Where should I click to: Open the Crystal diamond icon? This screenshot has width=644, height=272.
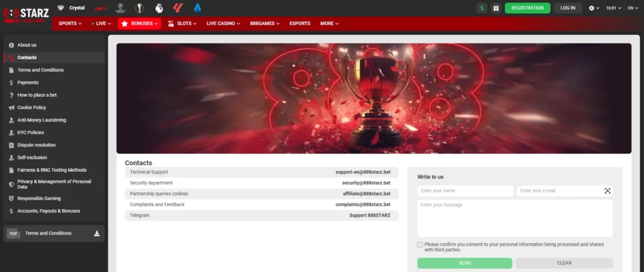61,8
